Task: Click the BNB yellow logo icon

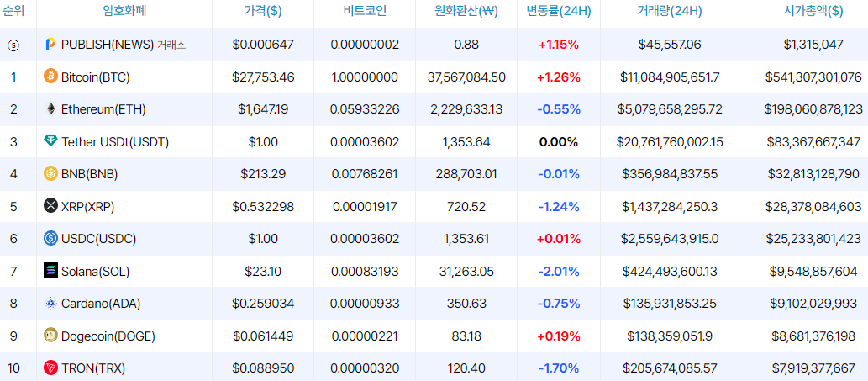Action: (x=50, y=173)
